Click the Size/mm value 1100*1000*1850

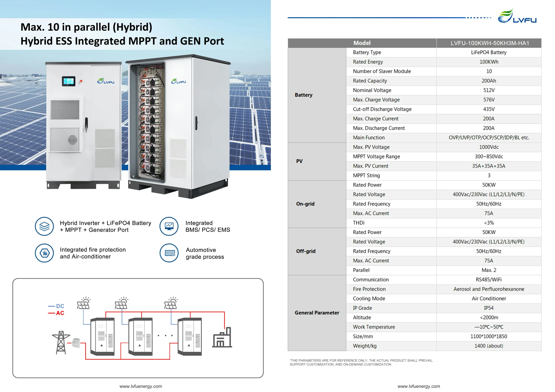coord(489,336)
